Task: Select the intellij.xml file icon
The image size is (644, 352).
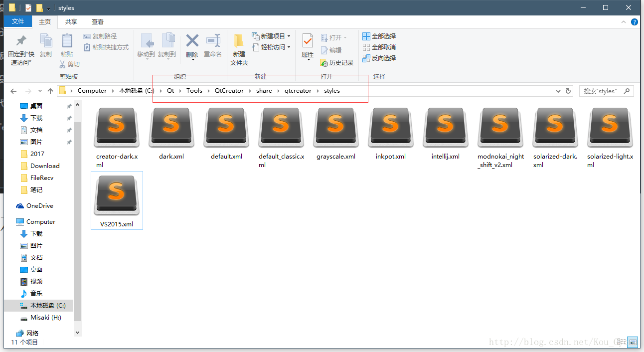Action: click(446, 127)
